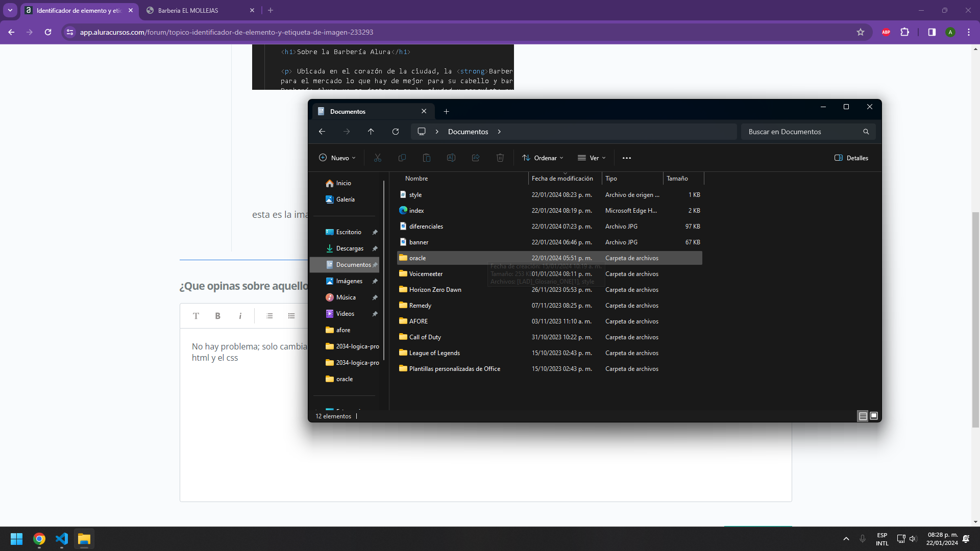Viewport: 980px width, 551px height.
Task: Click the paste files icon in toolbar
Action: point(426,158)
